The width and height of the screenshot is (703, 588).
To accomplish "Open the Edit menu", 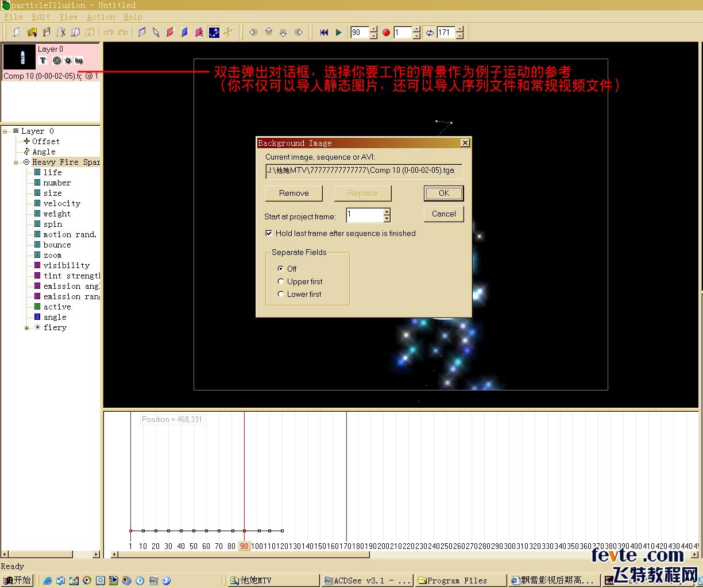I will (41, 17).
